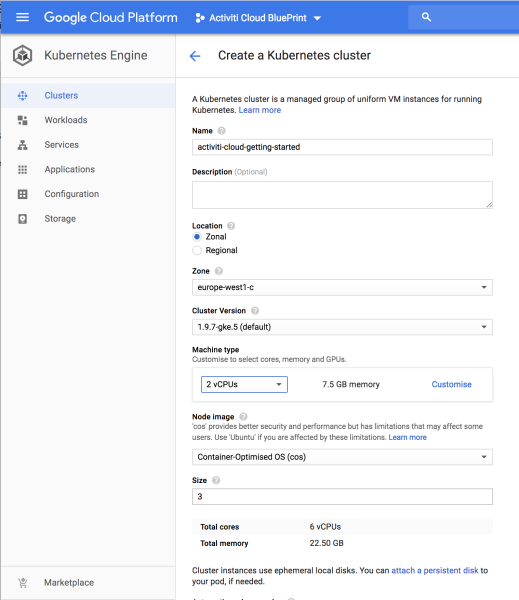Open help tooltip next to Zone

pos(219,271)
